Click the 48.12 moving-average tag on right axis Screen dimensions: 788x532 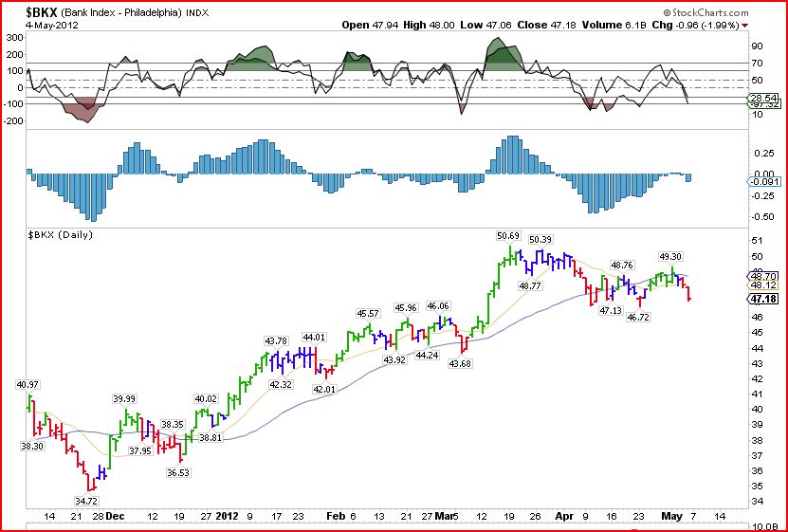764,284
